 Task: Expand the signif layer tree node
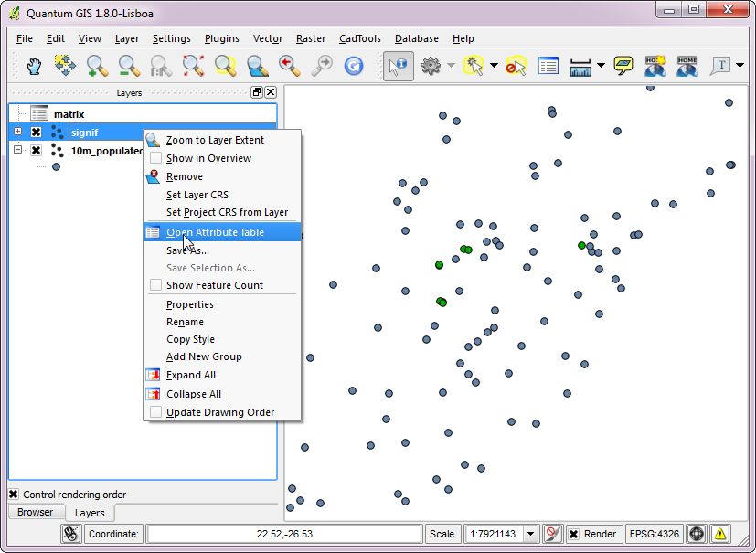[18, 132]
